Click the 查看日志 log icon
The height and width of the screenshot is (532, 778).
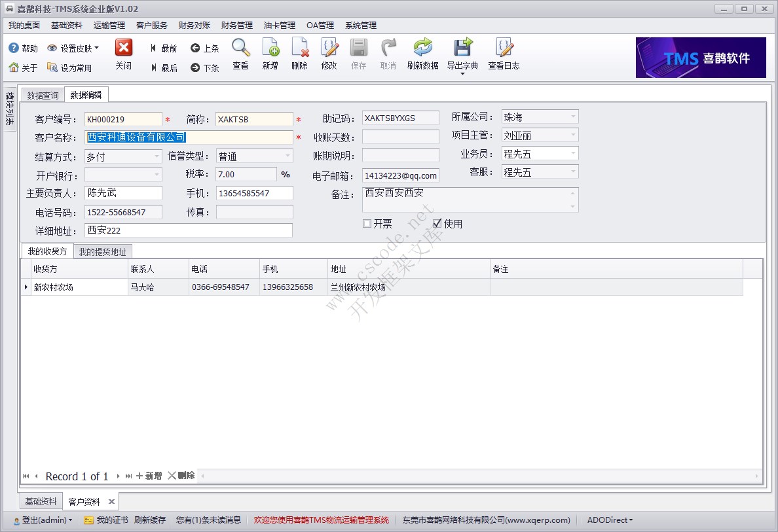(x=504, y=48)
